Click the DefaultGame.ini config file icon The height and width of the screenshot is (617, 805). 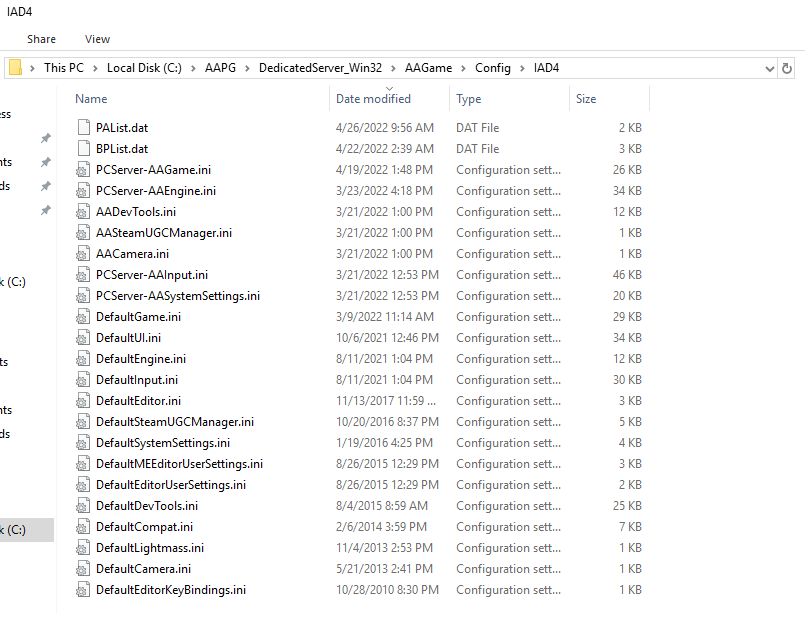[x=84, y=317]
